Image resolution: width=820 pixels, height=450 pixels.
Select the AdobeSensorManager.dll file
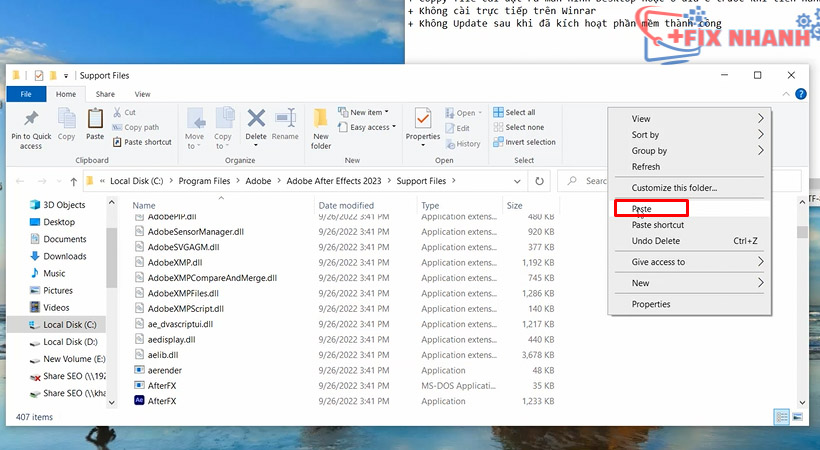click(196, 232)
